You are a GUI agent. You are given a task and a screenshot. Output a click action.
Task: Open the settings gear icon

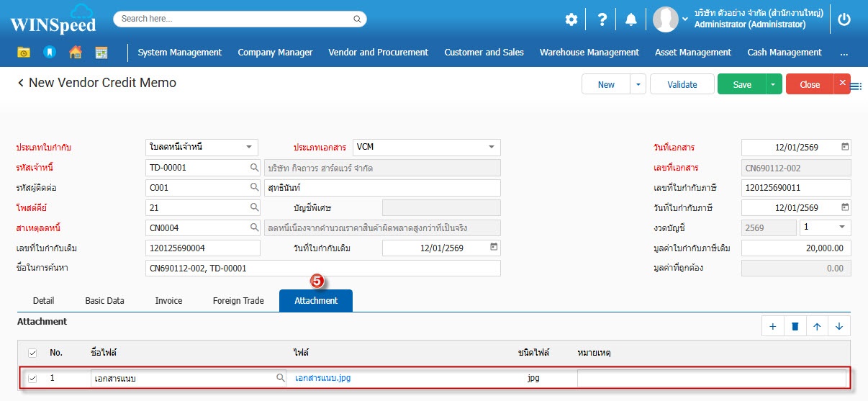tap(571, 19)
